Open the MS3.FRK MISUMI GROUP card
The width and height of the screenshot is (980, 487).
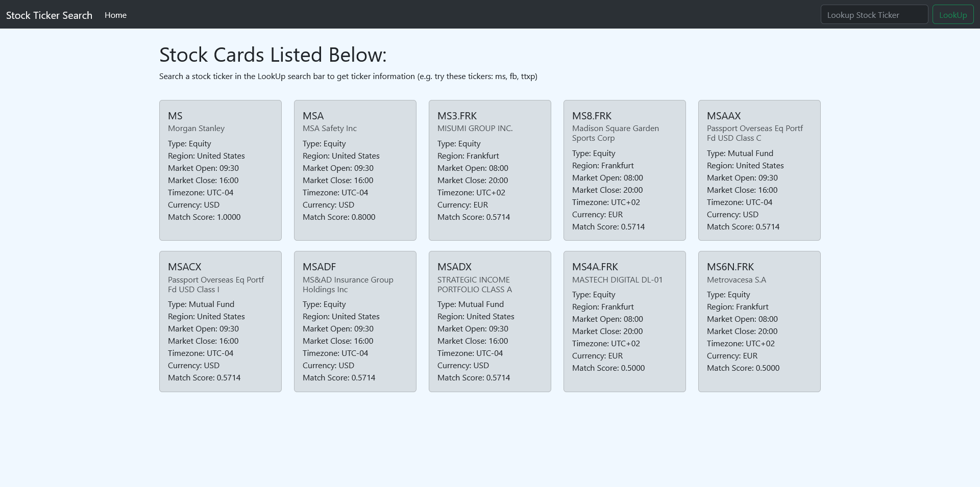(490, 170)
